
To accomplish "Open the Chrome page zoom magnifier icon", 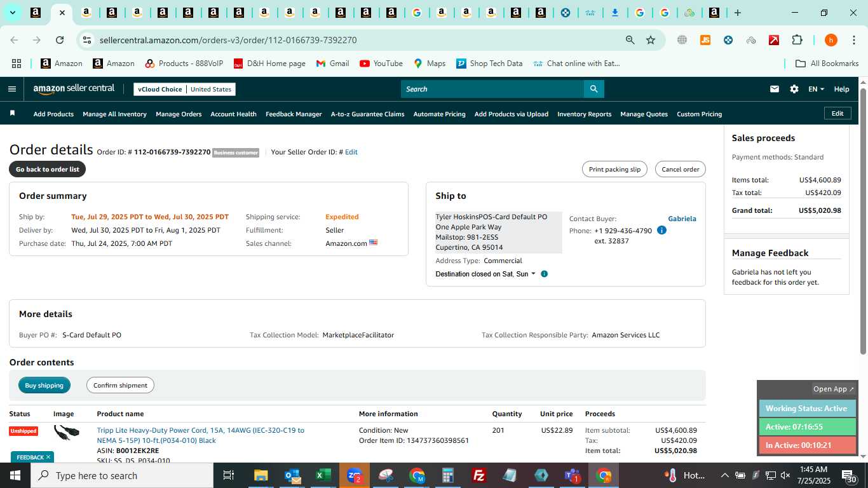I will [x=630, y=40].
